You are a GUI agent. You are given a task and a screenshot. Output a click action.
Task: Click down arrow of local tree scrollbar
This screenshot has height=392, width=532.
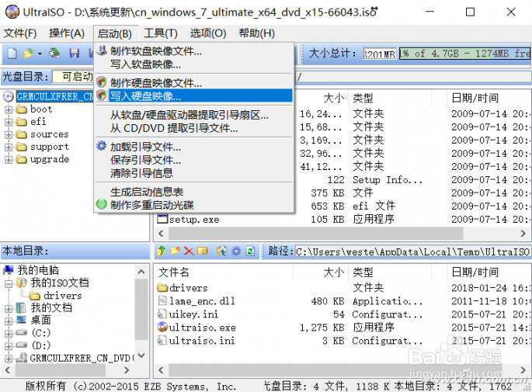(141, 356)
